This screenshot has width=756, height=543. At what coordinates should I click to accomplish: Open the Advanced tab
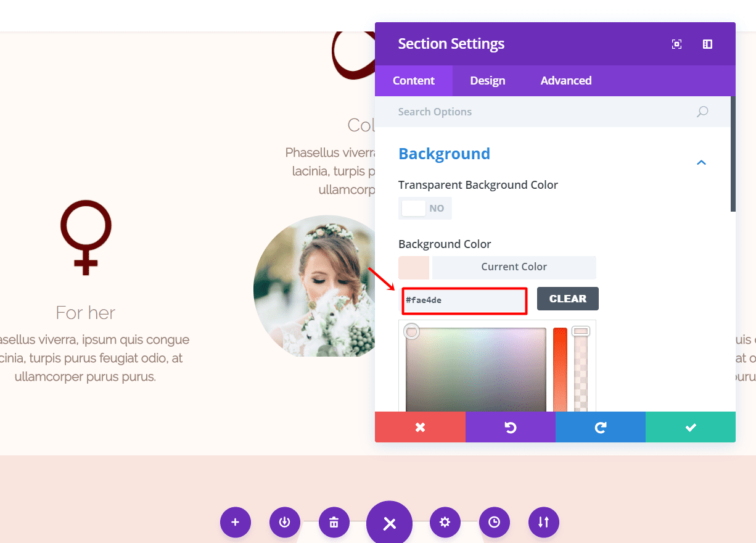566,81
